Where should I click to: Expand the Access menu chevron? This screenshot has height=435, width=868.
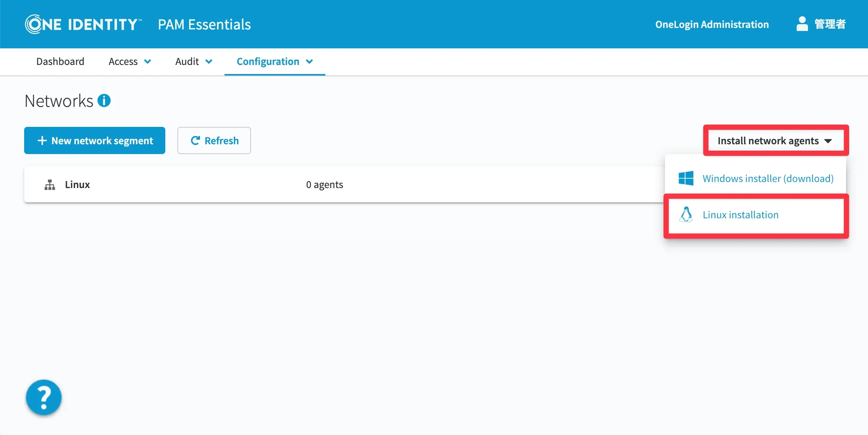point(148,62)
